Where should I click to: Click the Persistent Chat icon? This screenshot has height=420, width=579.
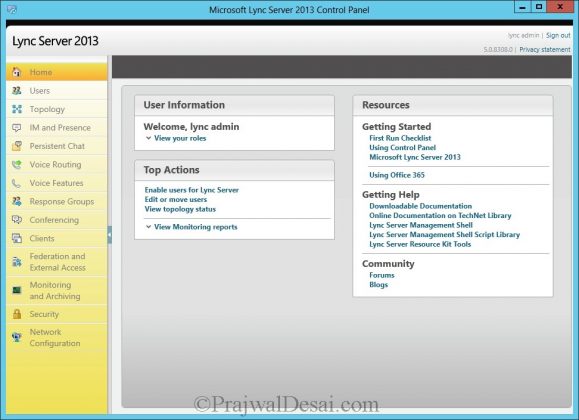[17, 146]
